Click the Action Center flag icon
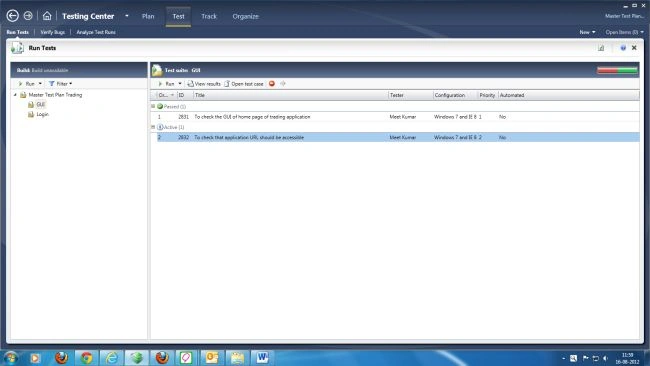 click(585, 358)
